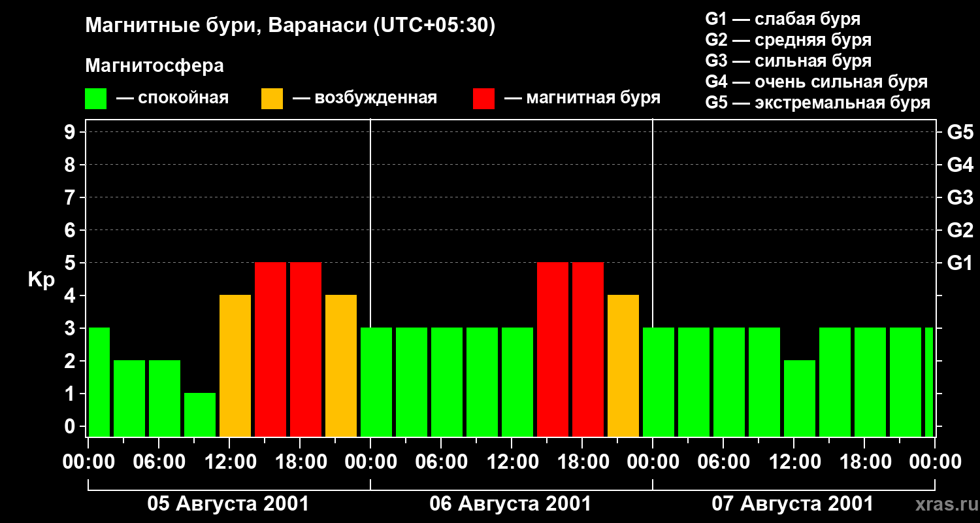Viewport: 980px width, 523px height.
Task: Click the '— спокойная' legend label
Action: [x=172, y=98]
